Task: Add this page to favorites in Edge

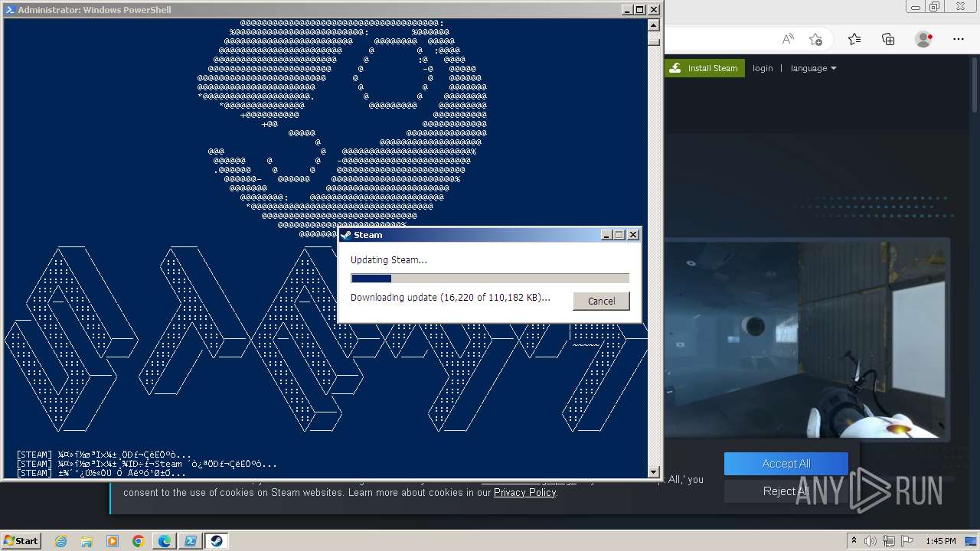Action: (x=815, y=39)
